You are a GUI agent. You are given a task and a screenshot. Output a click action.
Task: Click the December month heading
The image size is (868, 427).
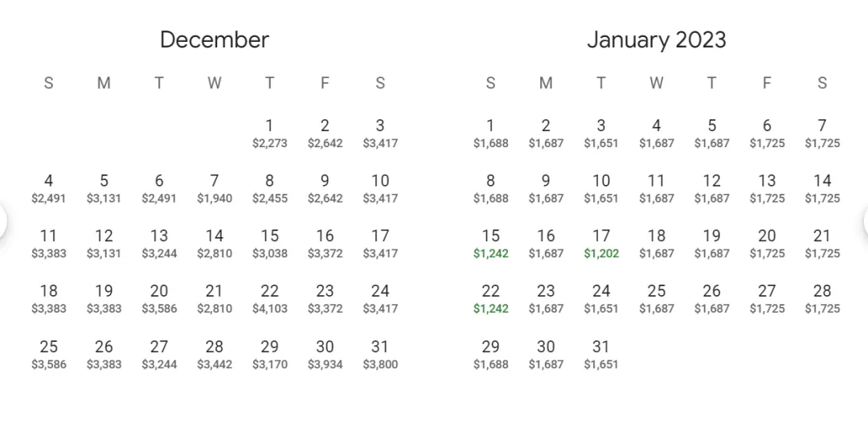pyautogui.click(x=215, y=40)
